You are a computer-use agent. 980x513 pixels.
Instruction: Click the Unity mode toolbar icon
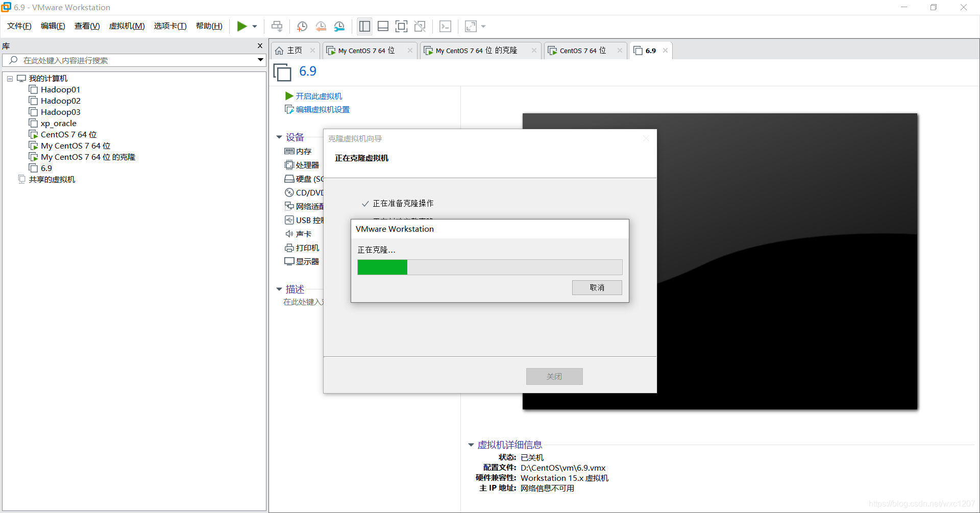(x=420, y=26)
